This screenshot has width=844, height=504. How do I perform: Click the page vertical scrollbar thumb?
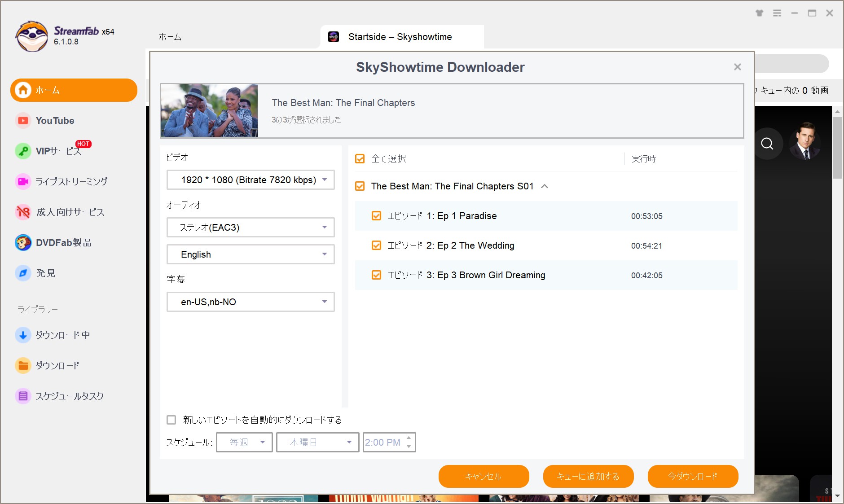(837, 148)
